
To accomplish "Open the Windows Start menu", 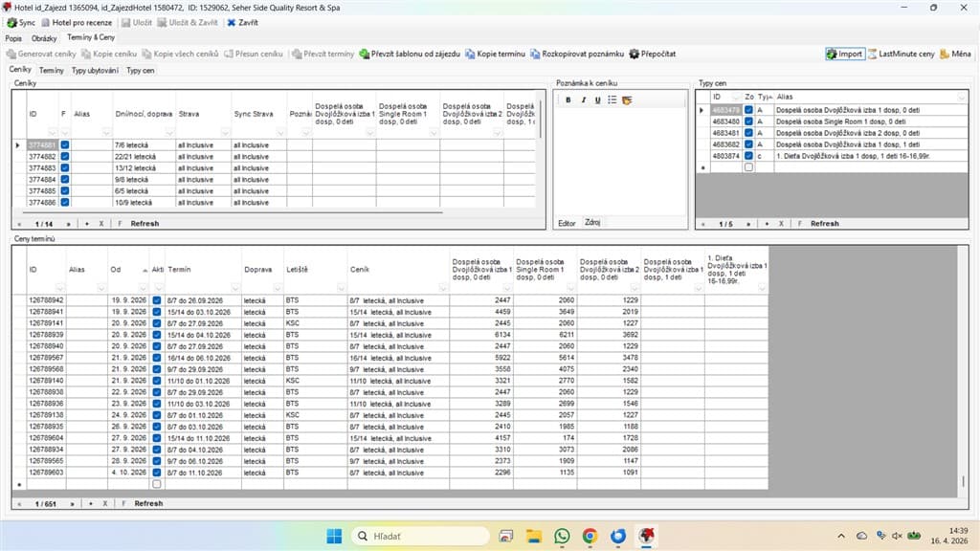I will click(x=334, y=536).
